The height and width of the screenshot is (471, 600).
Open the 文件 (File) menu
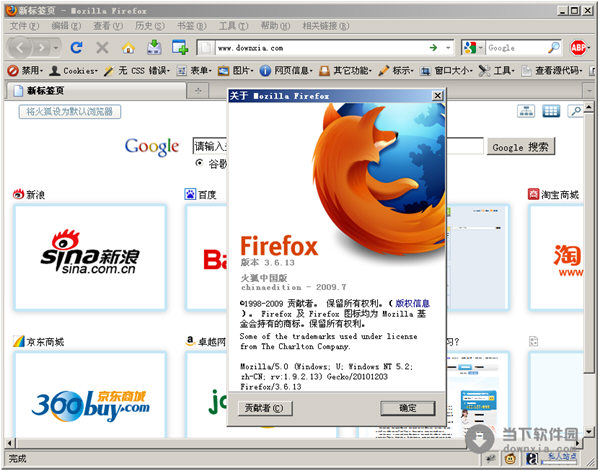(x=24, y=26)
